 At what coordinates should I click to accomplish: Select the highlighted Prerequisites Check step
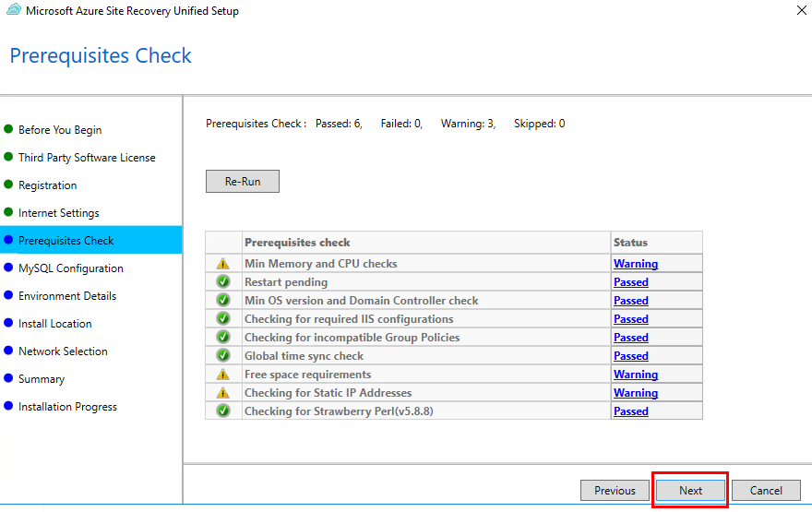[x=90, y=240]
